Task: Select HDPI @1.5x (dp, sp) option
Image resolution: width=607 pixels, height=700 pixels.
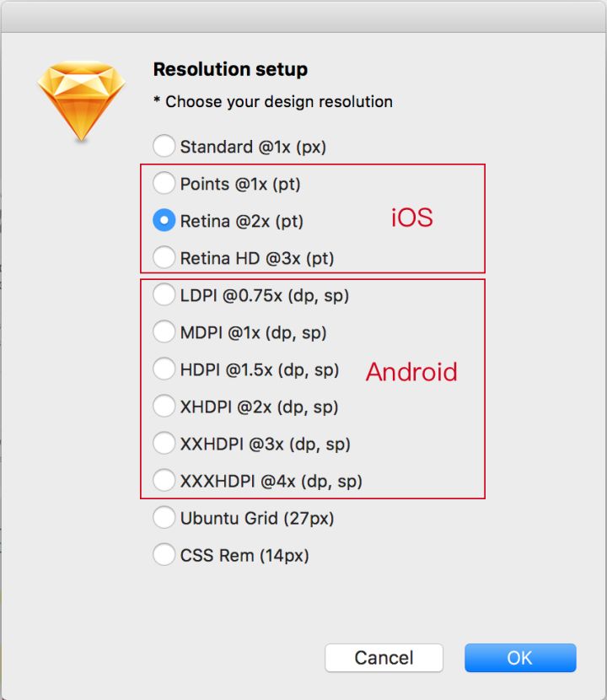Action: 164,369
